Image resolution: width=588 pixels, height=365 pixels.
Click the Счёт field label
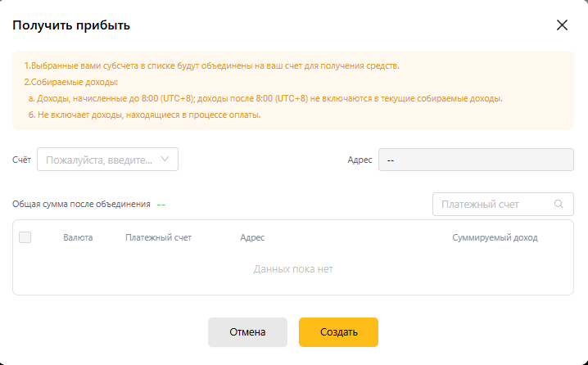(21, 160)
